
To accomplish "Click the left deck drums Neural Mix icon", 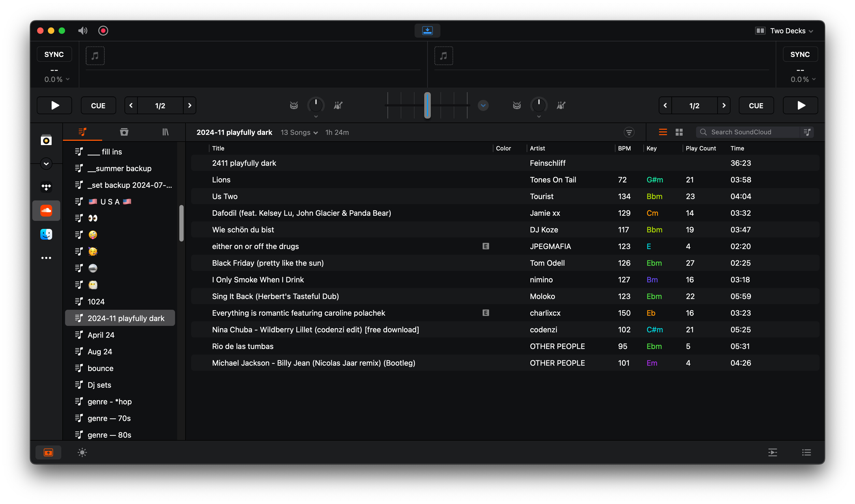I will click(x=294, y=106).
